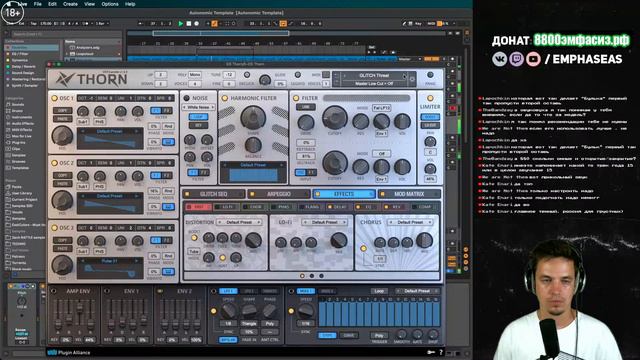Screen dimensions: 640x360
Task: Stop playback with Ableton stop button
Action: (189, 24)
